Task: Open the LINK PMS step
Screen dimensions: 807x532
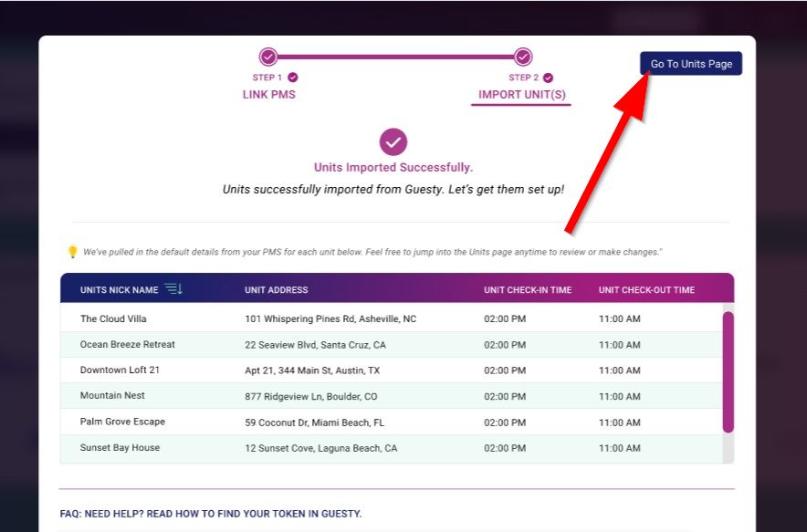Action: click(x=268, y=95)
